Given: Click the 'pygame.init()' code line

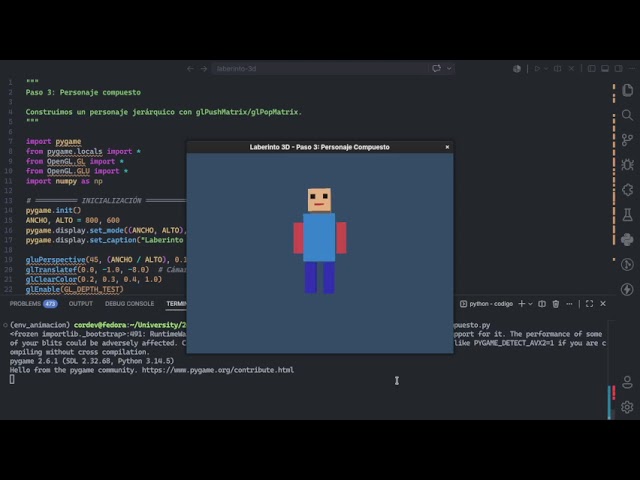Looking at the screenshot, I should 53,210.
